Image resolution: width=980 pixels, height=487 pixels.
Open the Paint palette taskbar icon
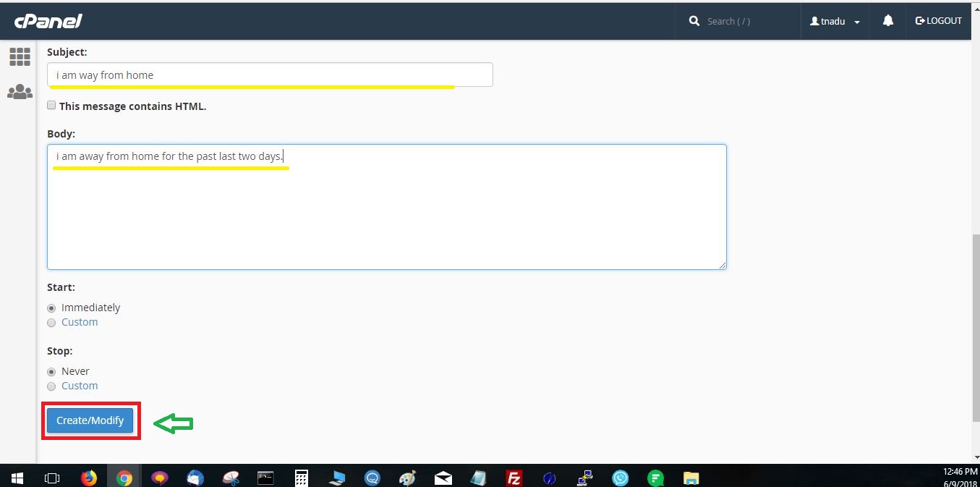[x=408, y=478]
